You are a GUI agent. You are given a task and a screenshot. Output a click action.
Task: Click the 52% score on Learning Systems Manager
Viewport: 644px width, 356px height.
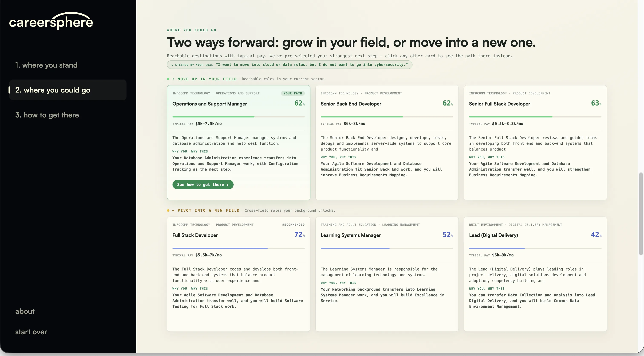pos(448,234)
